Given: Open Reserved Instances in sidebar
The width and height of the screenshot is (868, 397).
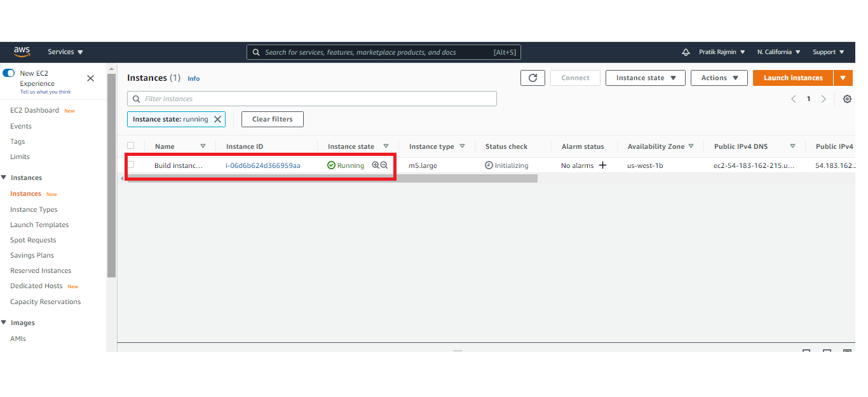Looking at the screenshot, I should pyautogui.click(x=41, y=270).
